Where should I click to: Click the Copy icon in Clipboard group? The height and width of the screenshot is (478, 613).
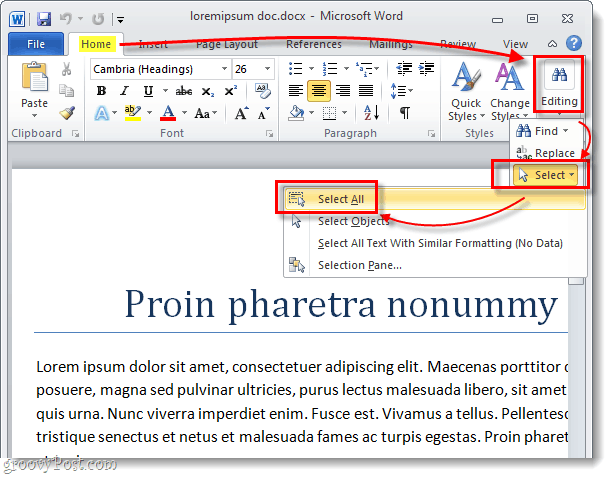click(x=66, y=91)
